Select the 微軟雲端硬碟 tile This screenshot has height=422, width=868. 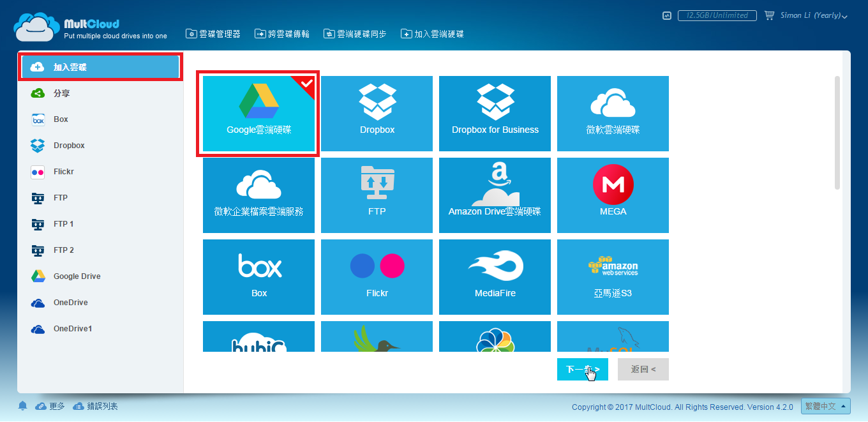pyautogui.click(x=613, y=114)
